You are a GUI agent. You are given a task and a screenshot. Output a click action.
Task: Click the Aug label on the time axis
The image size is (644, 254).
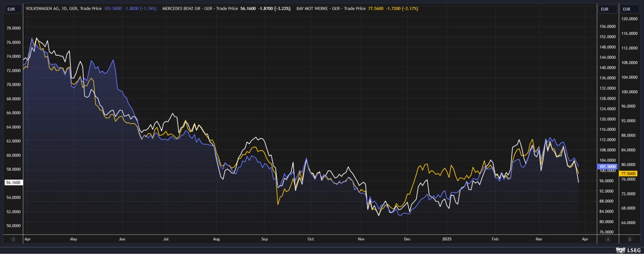point(216,239)
